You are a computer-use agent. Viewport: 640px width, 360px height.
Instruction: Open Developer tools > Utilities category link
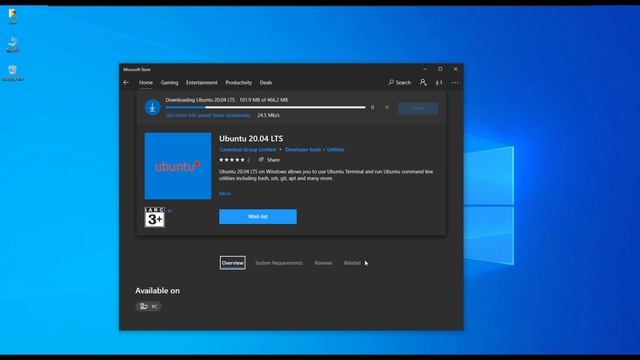314,150
